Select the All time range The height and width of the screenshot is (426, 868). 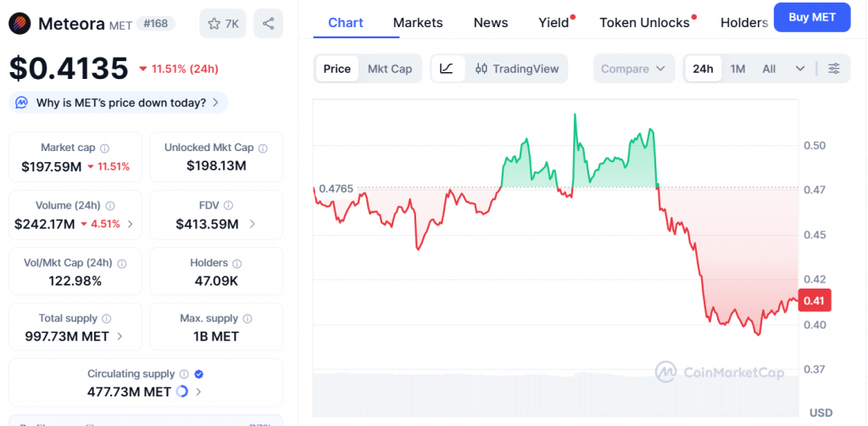[769, 69]
